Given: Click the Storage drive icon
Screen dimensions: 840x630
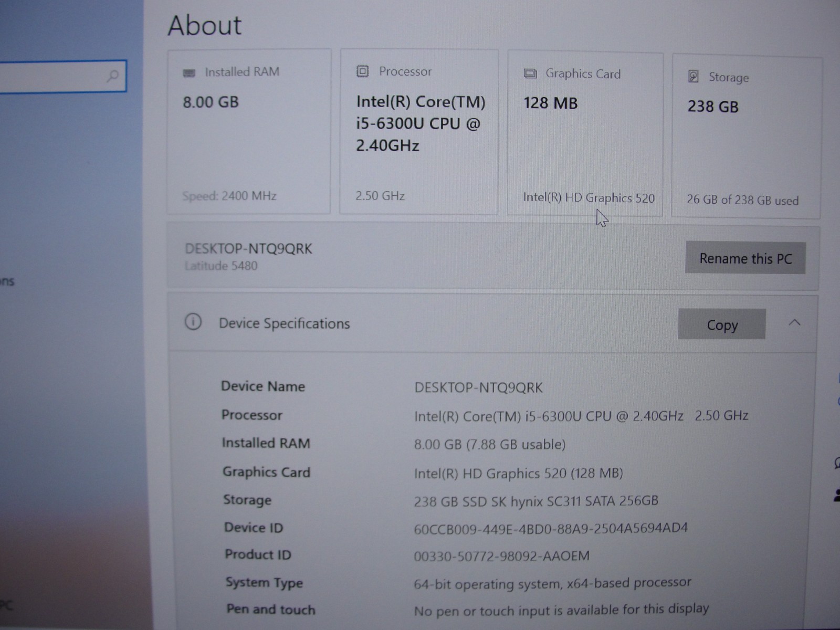Looking at the screenshot, I should click(693, 77).
